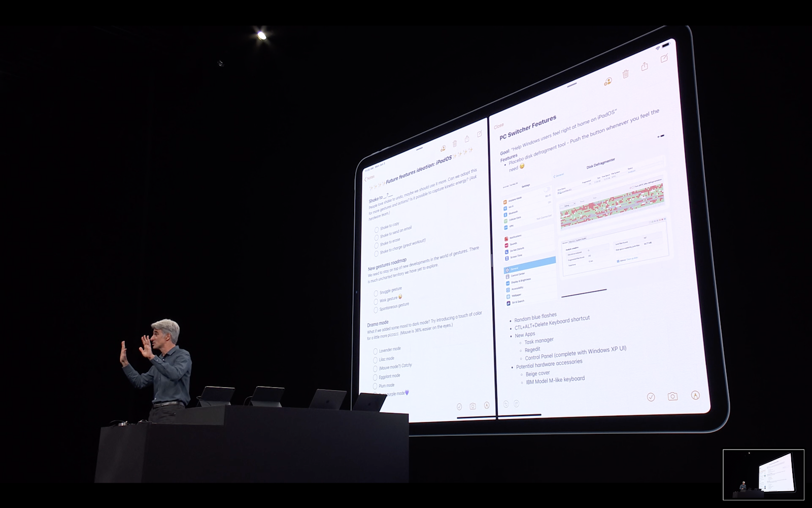
Task: Tap the 'CTL+ALT+Delete Keyboard shortcut' bullet
Action: tap(552, 323)
